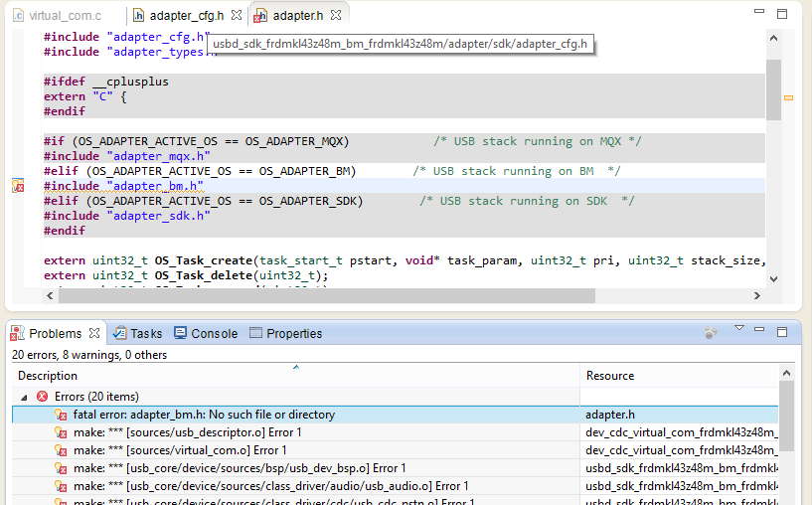Switch to the virtual_com.c editor tab
Viewport: 812px width, 505px height.
click(57, 16)
